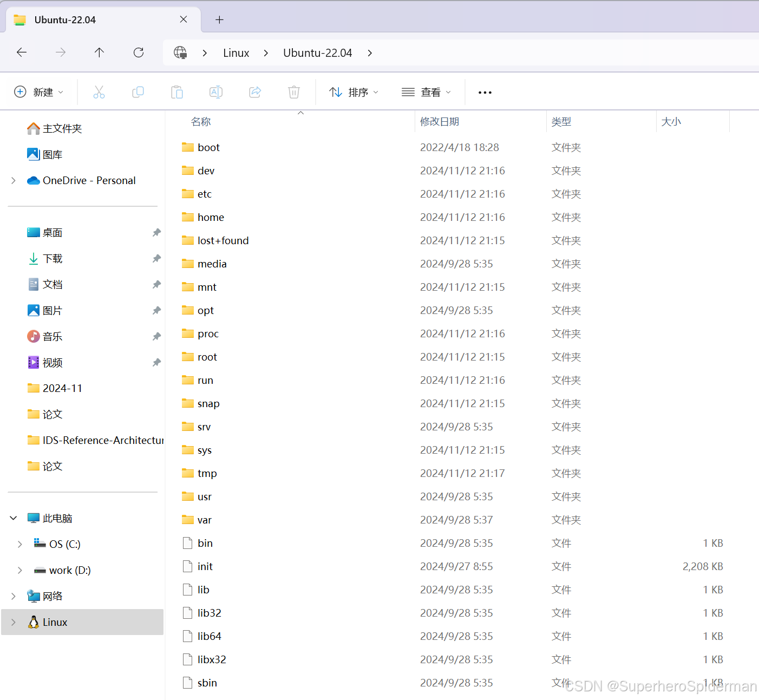Select the var folder
The width and height of the screenshot is (759, 700).
(204, 520)
